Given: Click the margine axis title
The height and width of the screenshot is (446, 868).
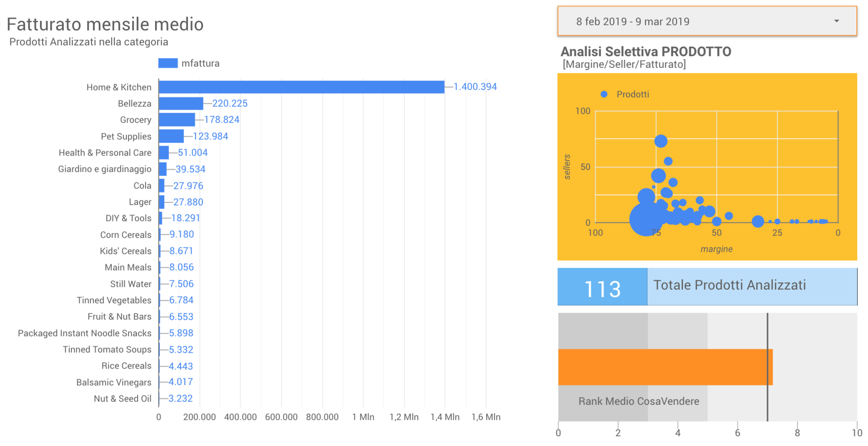Looking at the screenshot, I should (x=717, y=249).
